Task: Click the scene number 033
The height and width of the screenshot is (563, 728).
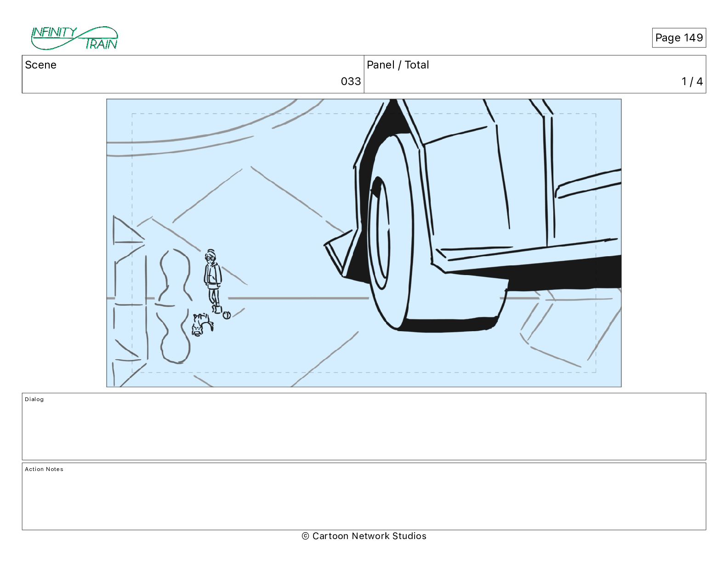Action: point(351,81)
